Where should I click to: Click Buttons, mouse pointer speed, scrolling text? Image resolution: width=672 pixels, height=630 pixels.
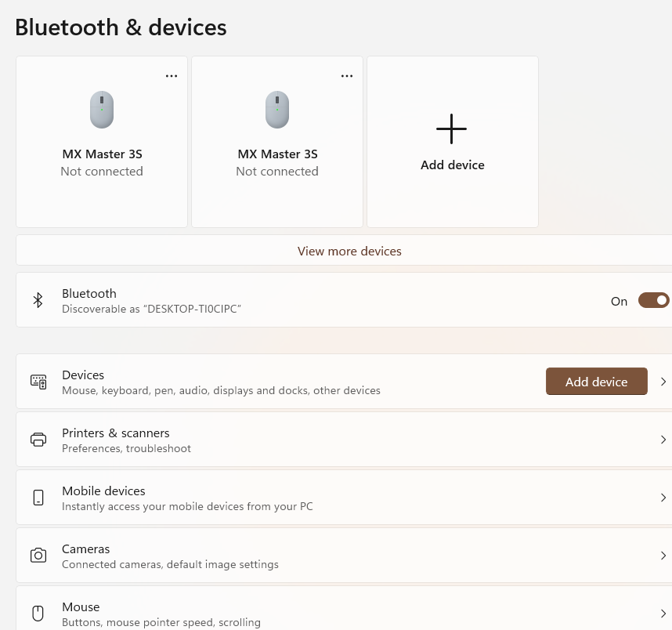(x=161, y=622)
